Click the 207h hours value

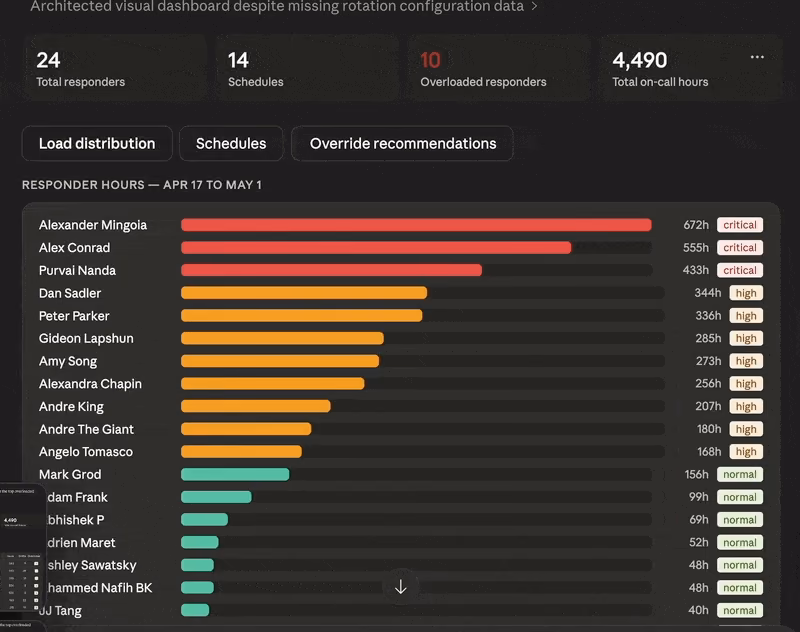tap(708, 407)
